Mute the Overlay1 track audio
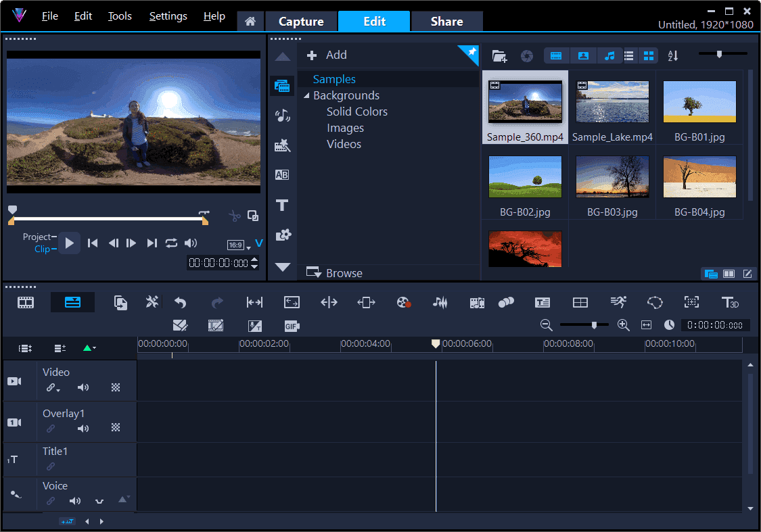The width and height of the screenshot is (761, 532). pos(83,428)
